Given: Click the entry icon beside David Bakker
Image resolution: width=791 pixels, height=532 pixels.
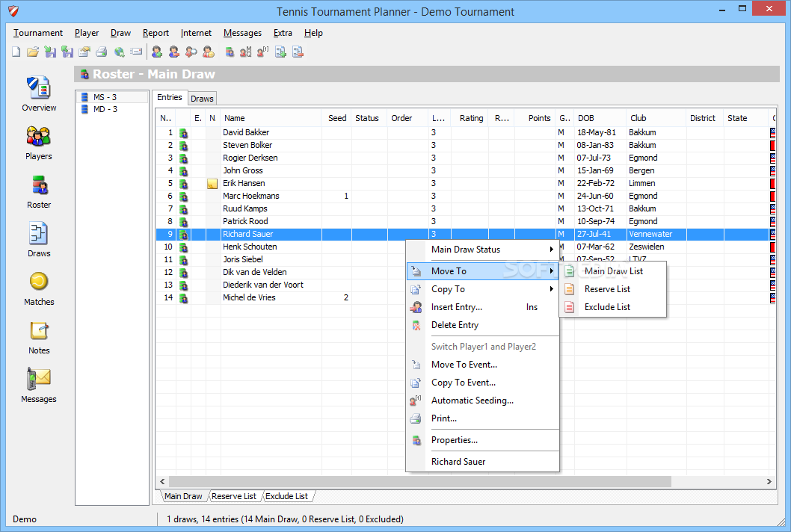Looking at the screenshot, I should pos(184,133).
